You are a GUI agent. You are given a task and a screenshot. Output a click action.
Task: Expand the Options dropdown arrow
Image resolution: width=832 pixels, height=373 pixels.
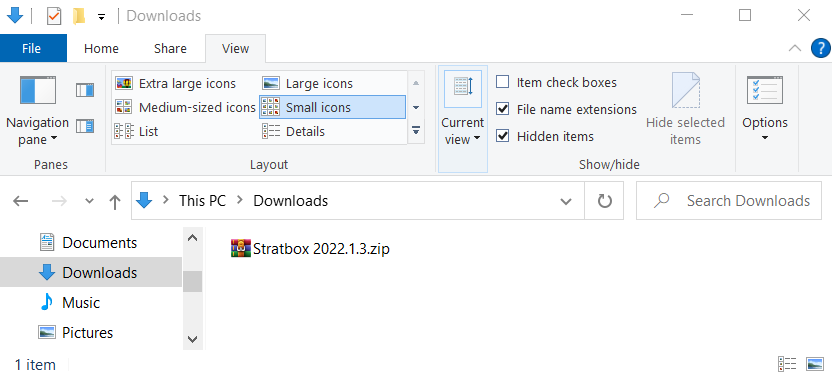pyautogui.click(x=765, y=138)
